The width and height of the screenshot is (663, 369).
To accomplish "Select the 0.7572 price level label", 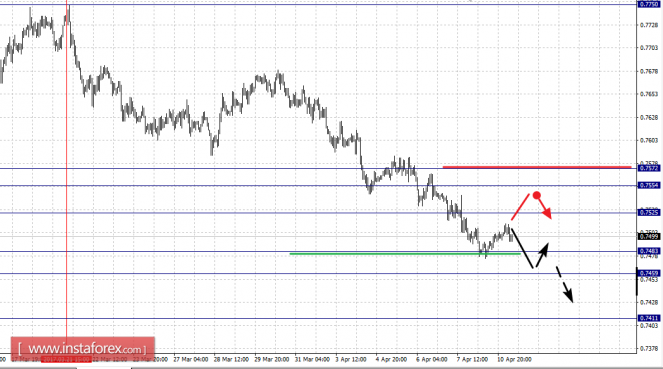I will pos(648,168).
